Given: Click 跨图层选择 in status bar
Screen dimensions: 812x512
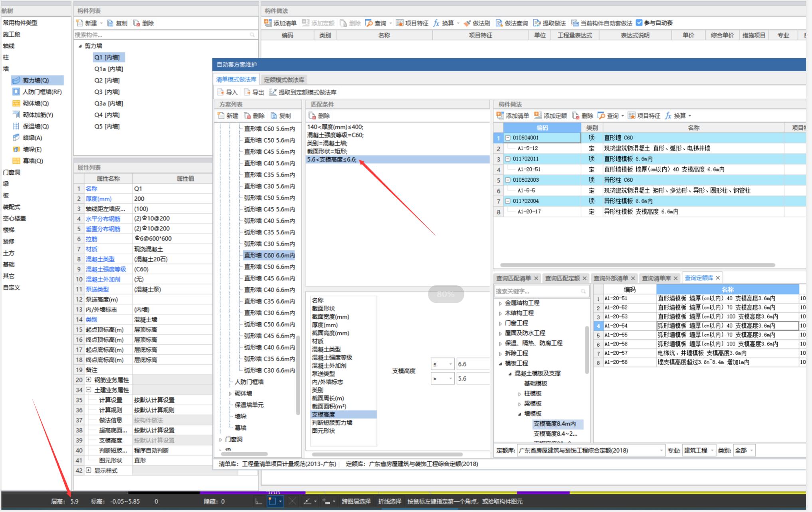Looking at the screenshot, I should (356, 501).
